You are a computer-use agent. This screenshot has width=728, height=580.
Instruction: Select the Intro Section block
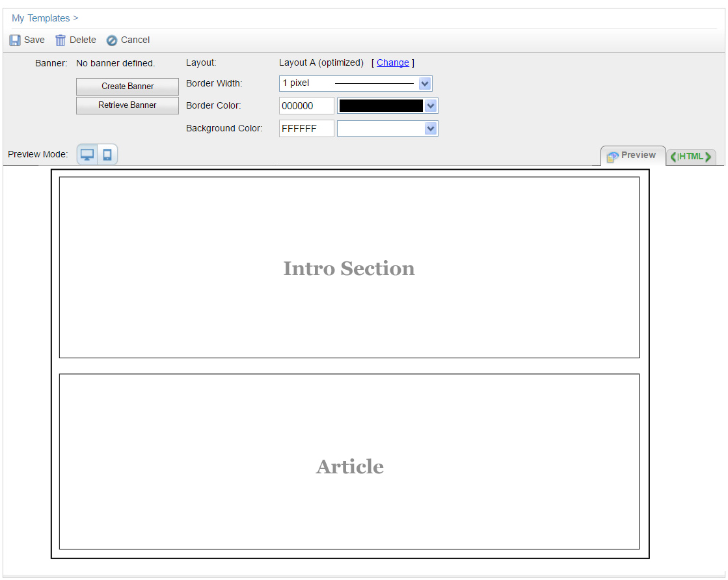pos(349,268)
